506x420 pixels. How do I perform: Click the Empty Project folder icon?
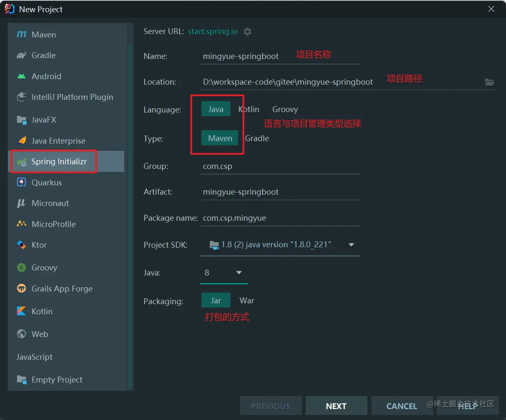tap(21, 380)
